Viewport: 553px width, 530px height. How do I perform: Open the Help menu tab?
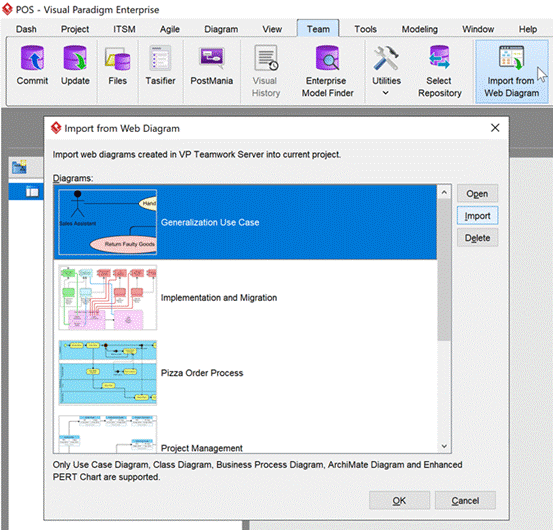click(528, 29)
